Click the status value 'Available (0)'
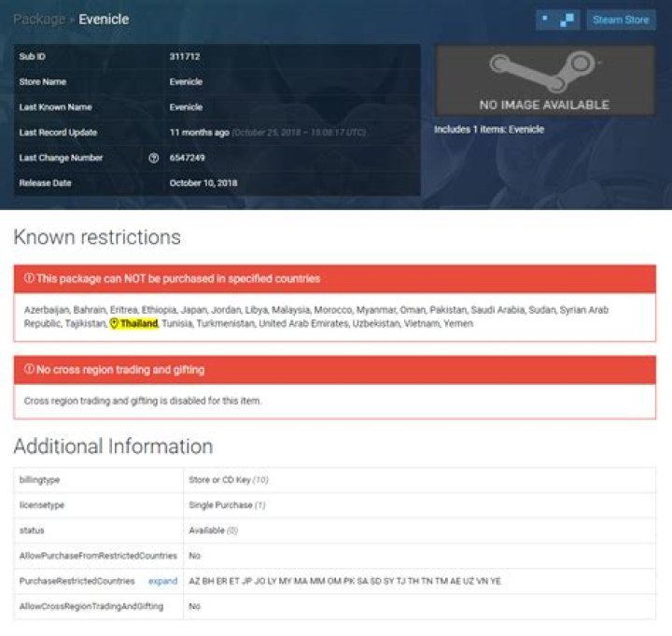The image size is (672, 636). (214, 530)
